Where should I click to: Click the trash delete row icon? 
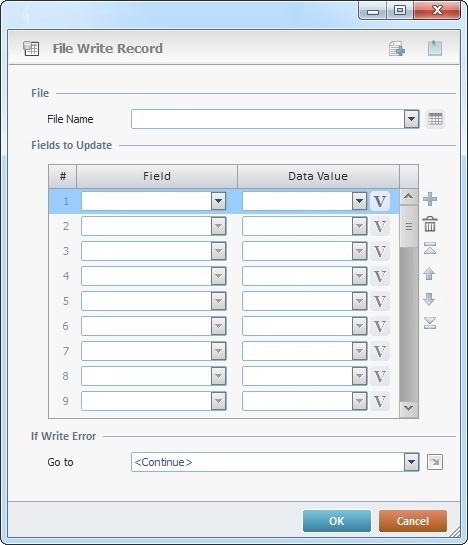tap(430, 224)
